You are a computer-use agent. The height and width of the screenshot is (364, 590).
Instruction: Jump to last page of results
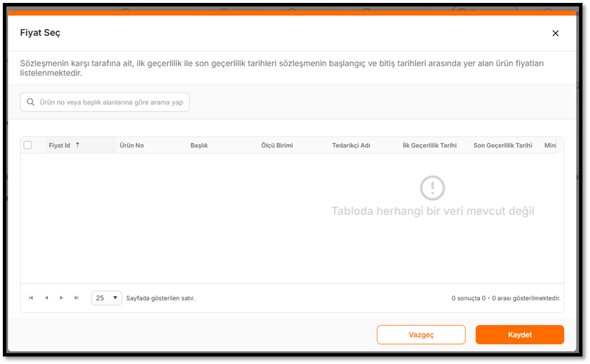point(77,298)
